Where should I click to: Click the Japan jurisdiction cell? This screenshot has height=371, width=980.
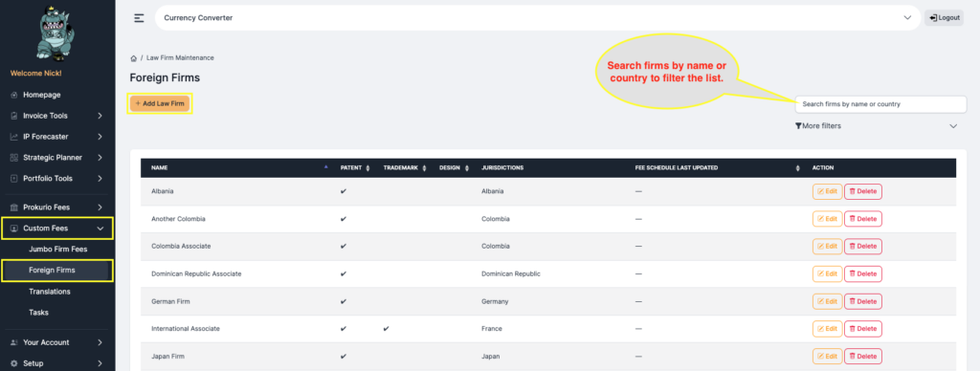click(x=491, y=356)
